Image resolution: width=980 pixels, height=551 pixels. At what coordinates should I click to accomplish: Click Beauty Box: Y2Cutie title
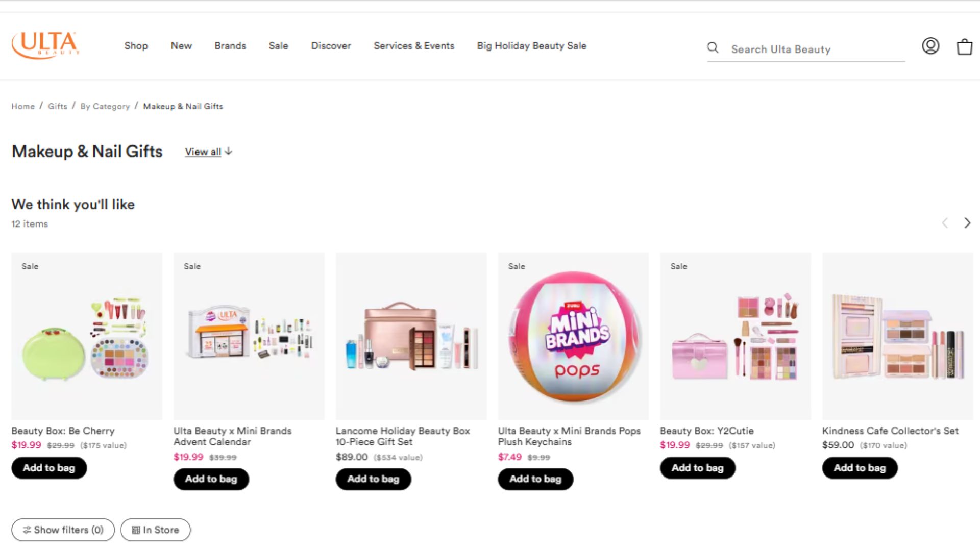coord(707,431)
